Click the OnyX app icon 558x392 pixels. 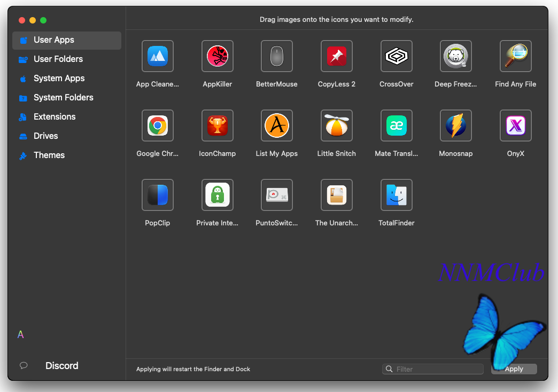pos(516,126)
